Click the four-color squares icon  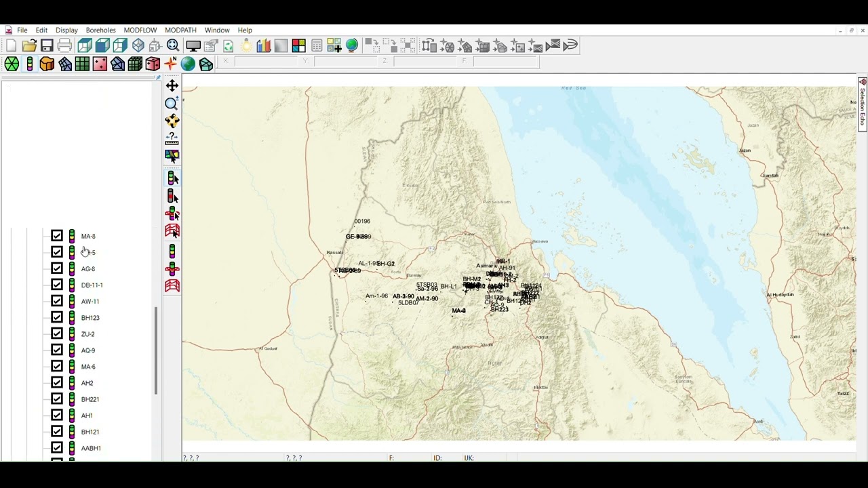pyautogui.click(x=298, y=46)
